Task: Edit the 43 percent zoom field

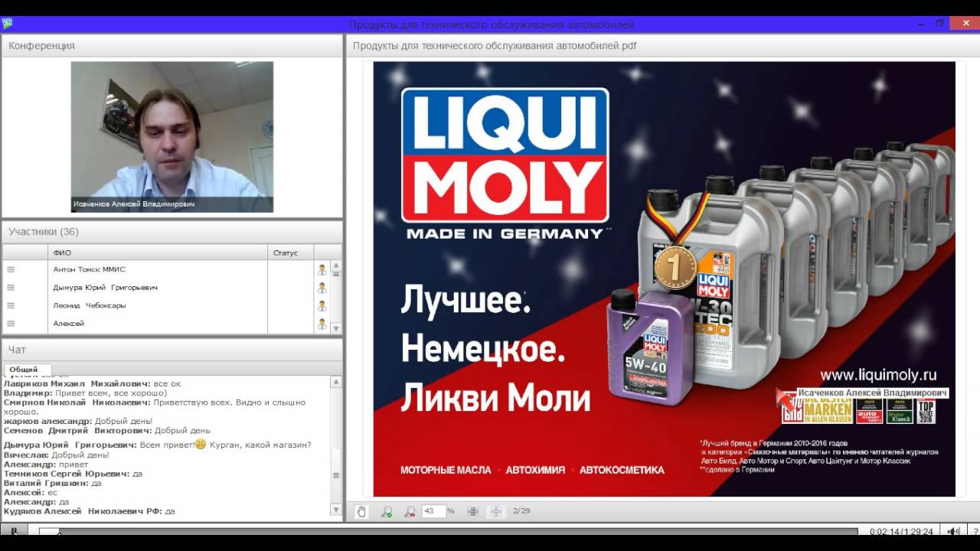Action: (433, 511)
